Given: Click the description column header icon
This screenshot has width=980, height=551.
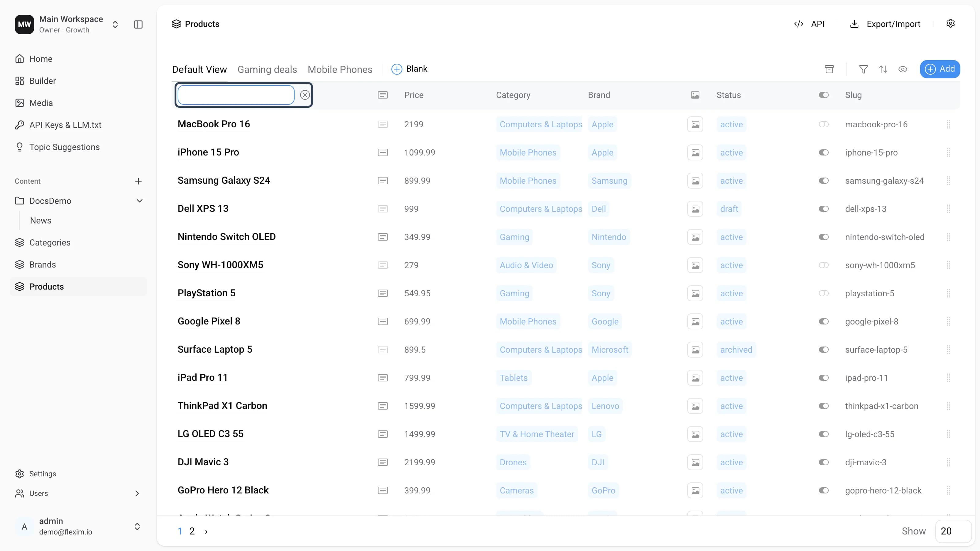Looking at the screenshot, I should click(383, 95).
